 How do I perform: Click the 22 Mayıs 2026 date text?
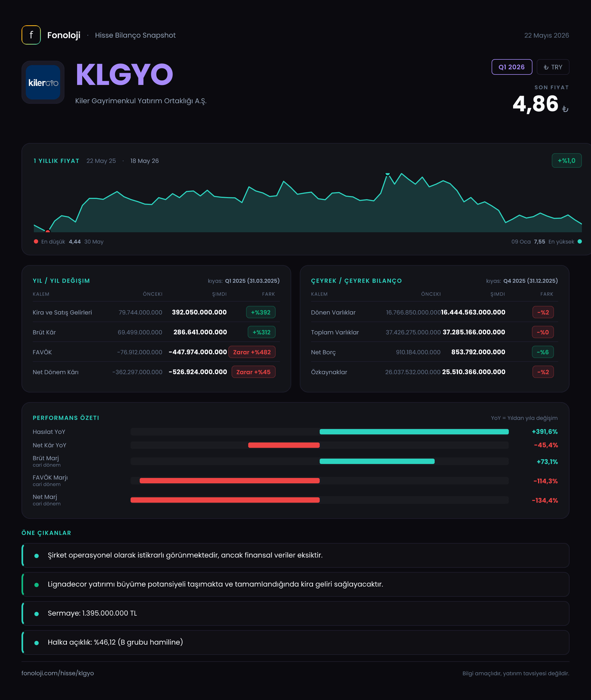pyautogui.click(x=546, y=35)
